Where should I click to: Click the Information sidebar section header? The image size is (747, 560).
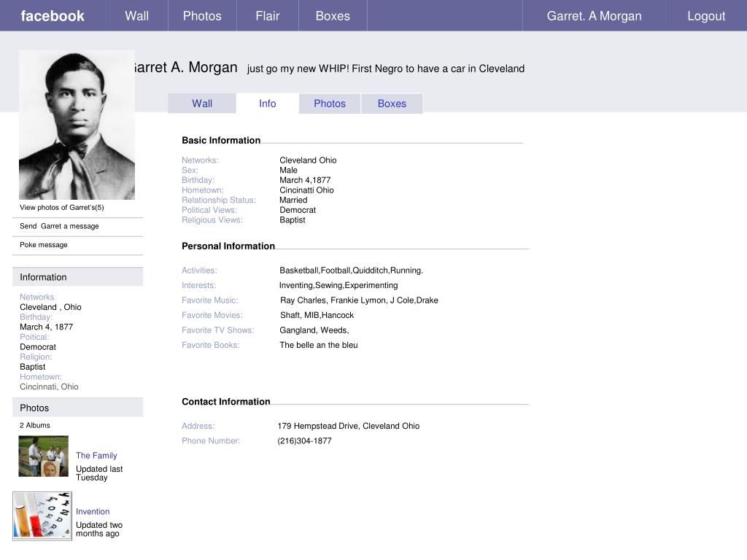click(x=77, y=276)
